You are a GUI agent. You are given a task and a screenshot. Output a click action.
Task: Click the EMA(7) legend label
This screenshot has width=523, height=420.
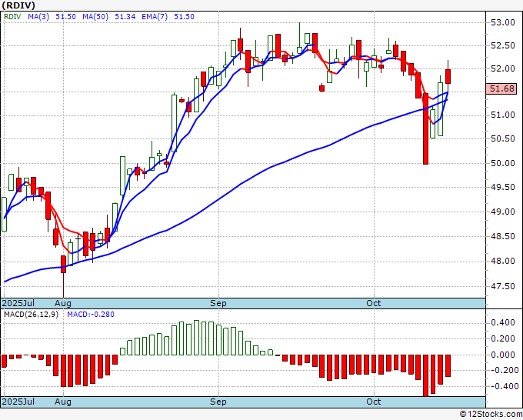coord(155,17)
